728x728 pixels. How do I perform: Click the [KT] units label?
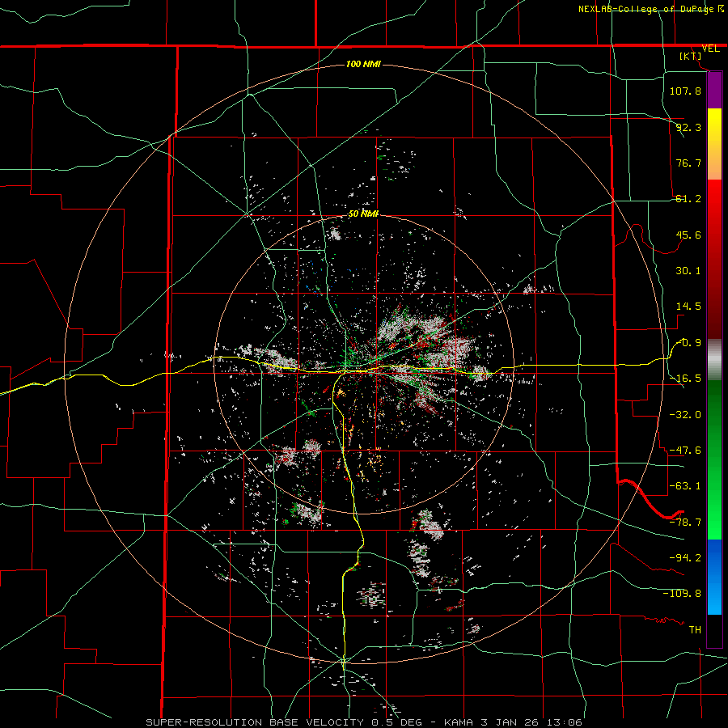[x=691, y=56]
